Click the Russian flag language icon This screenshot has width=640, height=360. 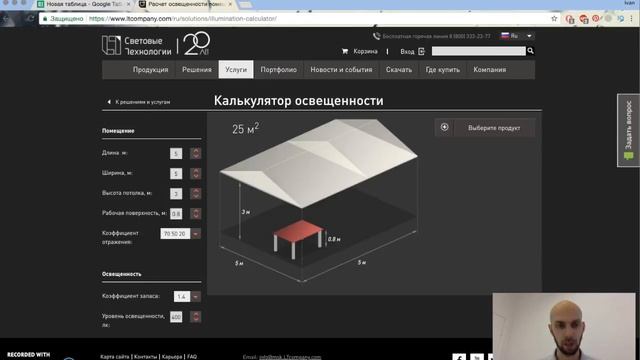(505, 36)
